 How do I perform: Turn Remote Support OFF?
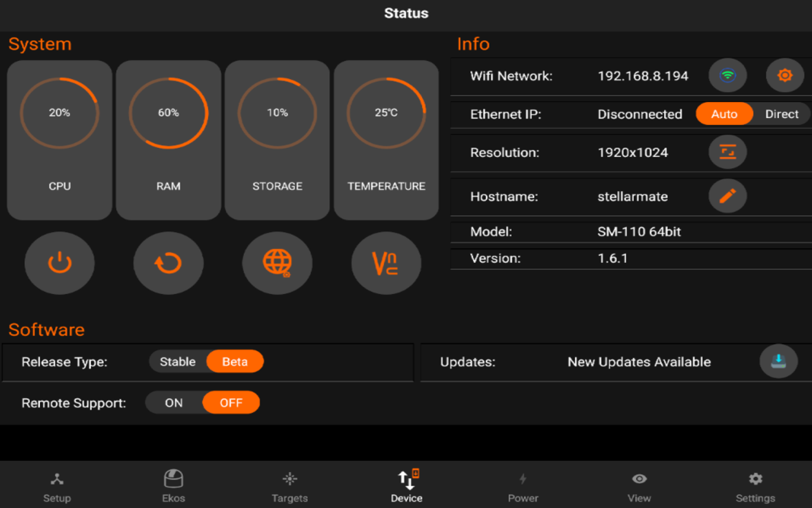click(231, 403)
